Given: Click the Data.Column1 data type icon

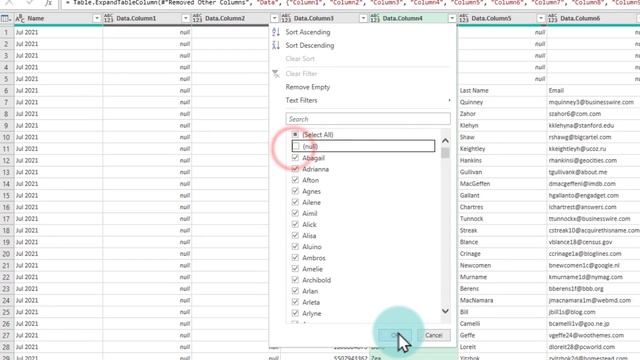Looking at the screenshot, I should coord(108,18).
